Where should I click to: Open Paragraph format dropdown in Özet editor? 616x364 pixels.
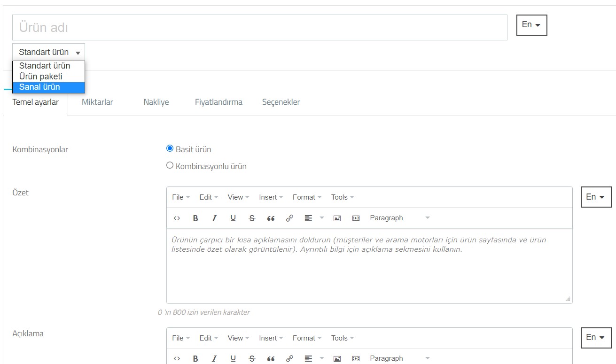[x=399, y=218]
